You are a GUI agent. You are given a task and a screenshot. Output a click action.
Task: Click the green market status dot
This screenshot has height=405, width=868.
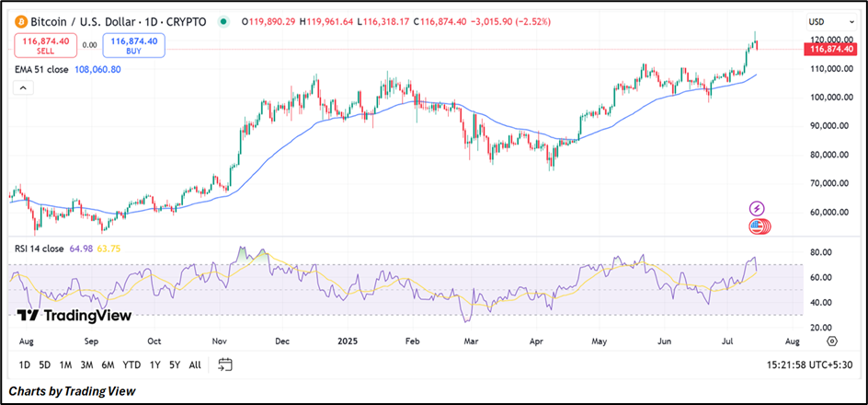tap(224, 21)
